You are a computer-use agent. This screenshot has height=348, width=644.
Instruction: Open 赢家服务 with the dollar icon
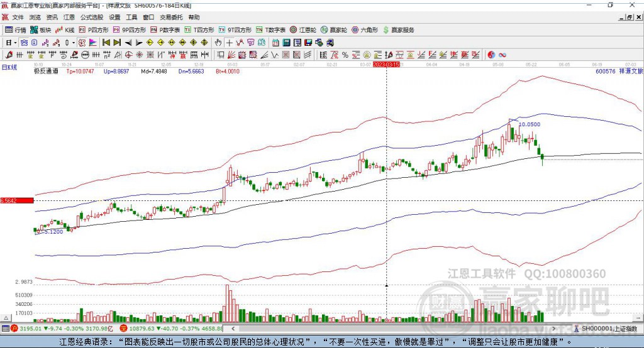(398, 30)
